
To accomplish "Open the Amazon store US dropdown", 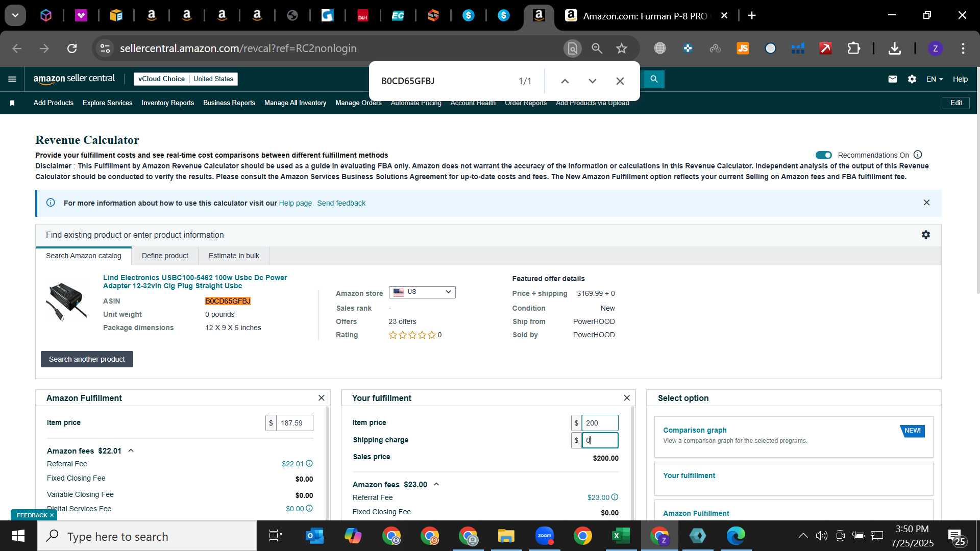I will 422,292.
